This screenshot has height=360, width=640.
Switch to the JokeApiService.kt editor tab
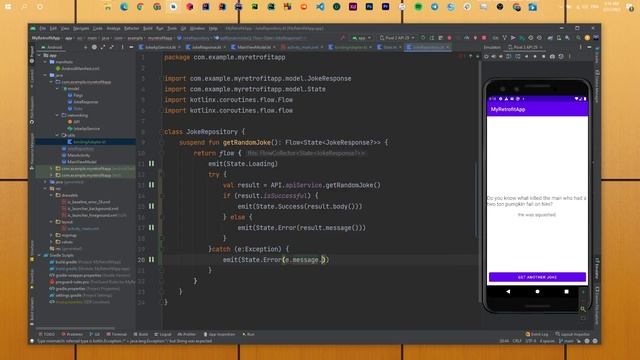(x=159, y=47)
